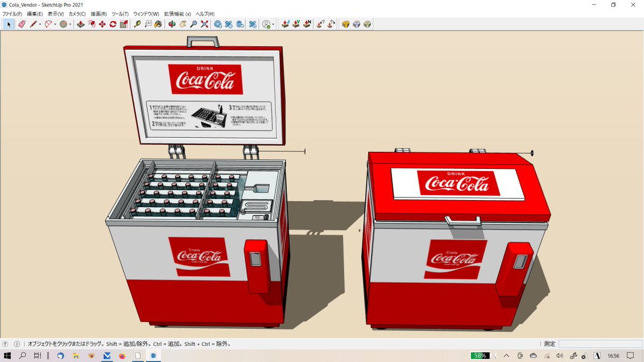The image size is (644, 362).
Task: Select the Text label tool
Action: [x=148, y=24]
